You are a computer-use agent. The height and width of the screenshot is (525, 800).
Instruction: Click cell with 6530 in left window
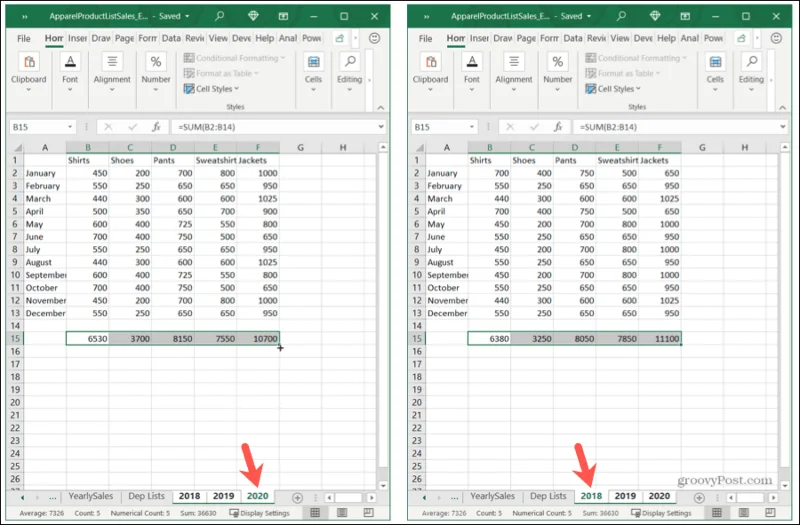pos(87,338)
